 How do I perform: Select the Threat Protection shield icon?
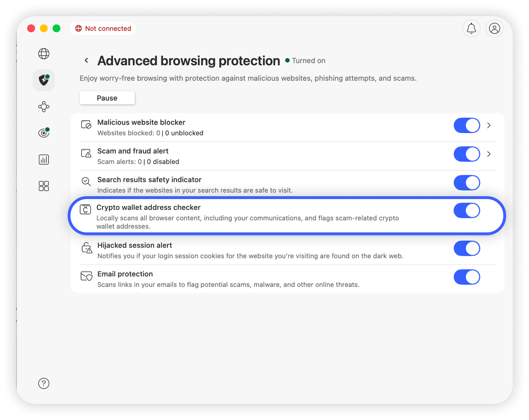(44, 80)
